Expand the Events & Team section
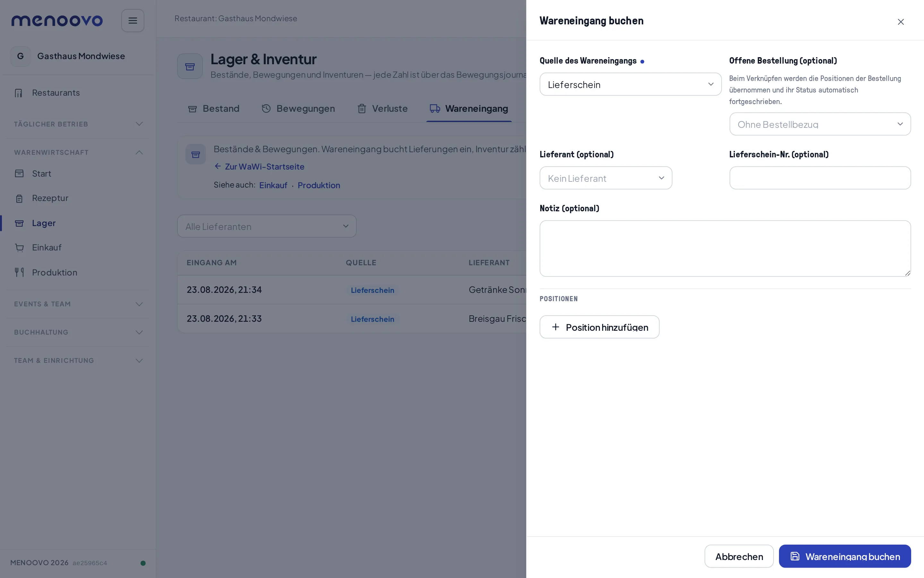Image resolution: width=924 pixels, height=578 pixels. (x=78, y=304)
